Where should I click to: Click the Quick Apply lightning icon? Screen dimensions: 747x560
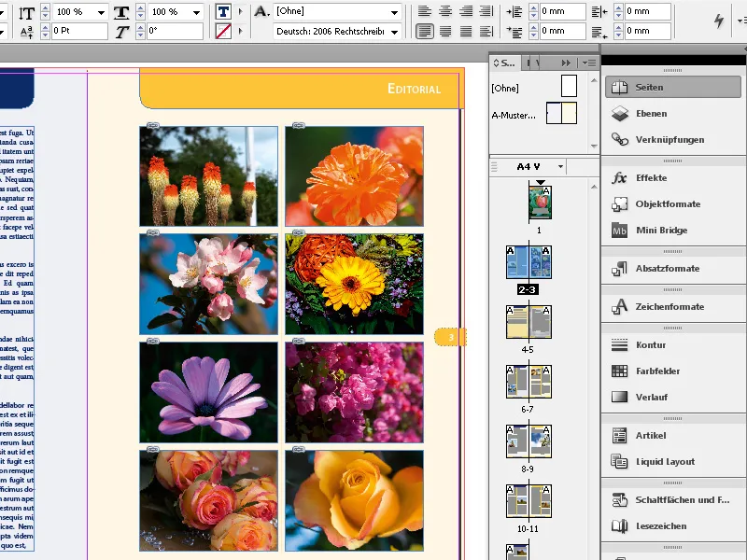pos(718,21)
